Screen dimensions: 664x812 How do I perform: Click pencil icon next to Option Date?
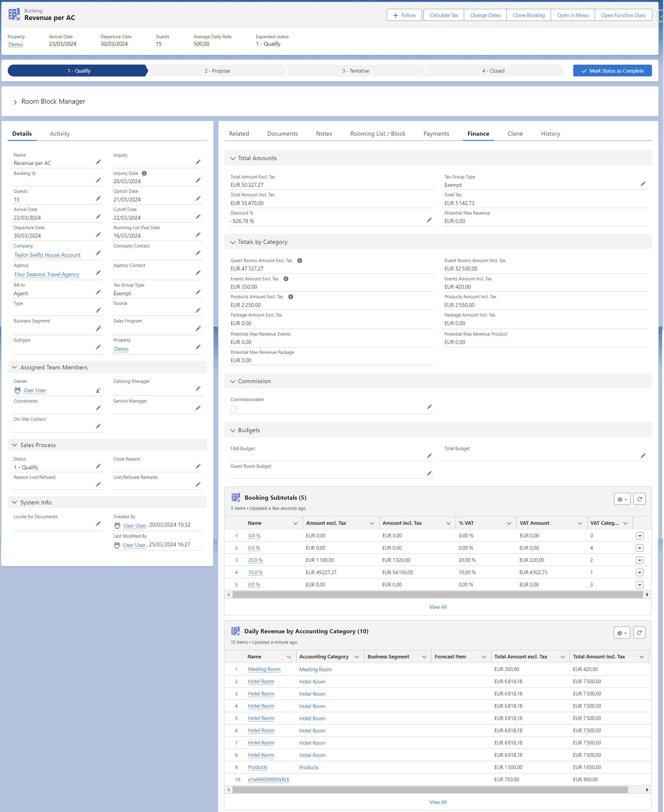pyautogui.click(x=198, y=198)
